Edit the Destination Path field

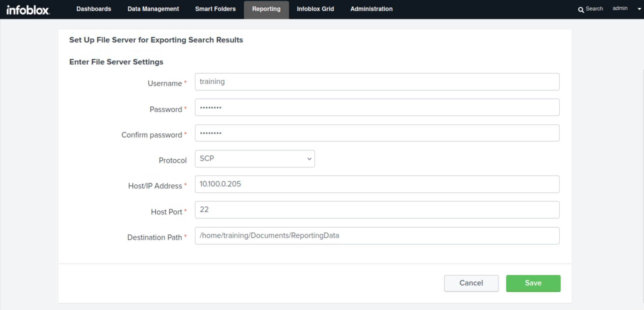click(x=377, y=236)
